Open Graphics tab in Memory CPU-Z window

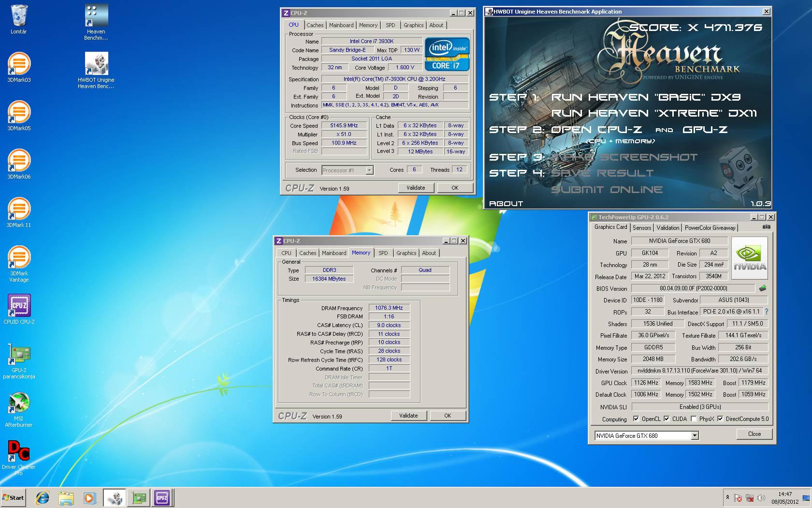[x=406, y=253]
